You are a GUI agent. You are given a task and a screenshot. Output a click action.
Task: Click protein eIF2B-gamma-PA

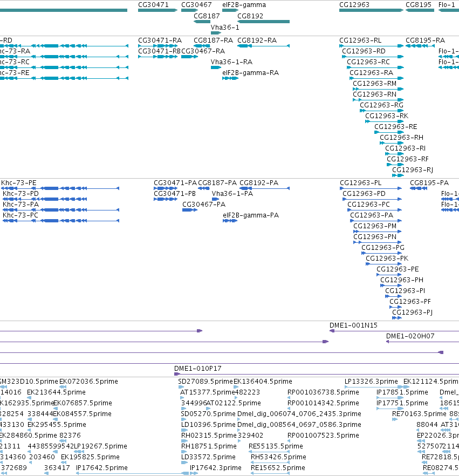click(251, 215)
